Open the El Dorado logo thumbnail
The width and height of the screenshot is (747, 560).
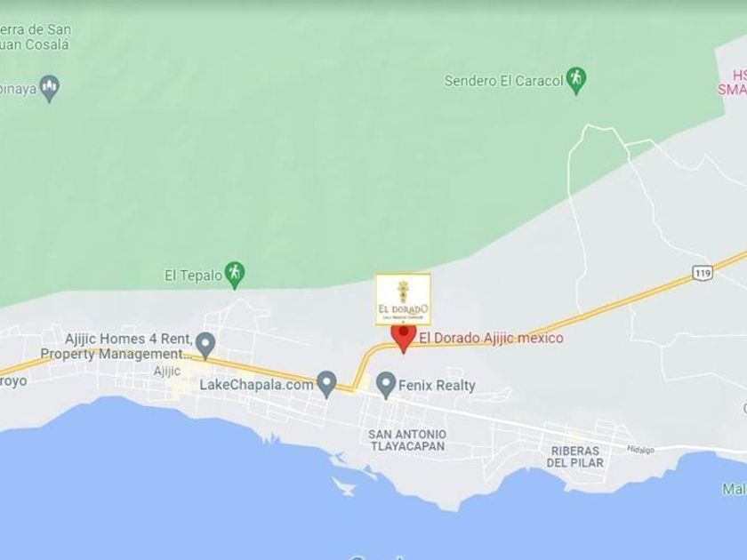[403, 299]
